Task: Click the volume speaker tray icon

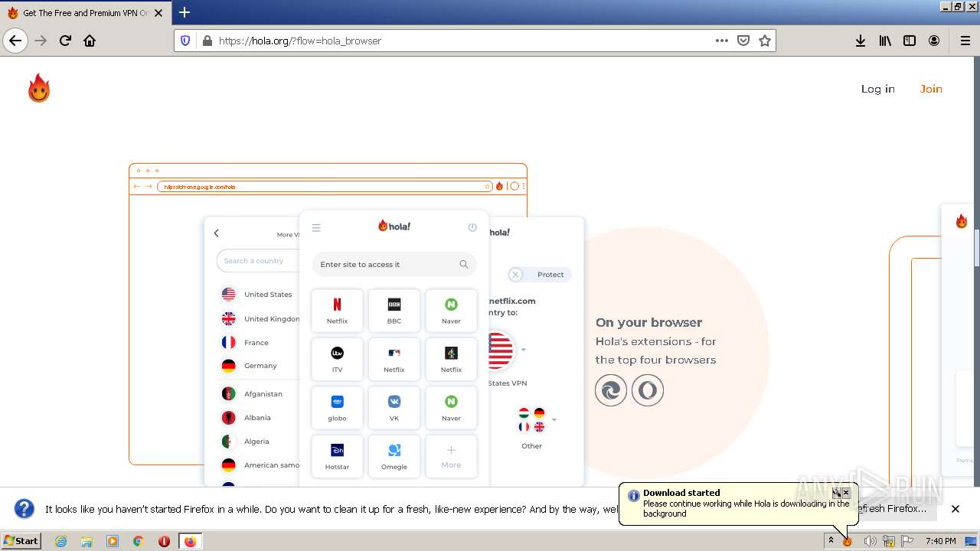Action: click(870, 541)
